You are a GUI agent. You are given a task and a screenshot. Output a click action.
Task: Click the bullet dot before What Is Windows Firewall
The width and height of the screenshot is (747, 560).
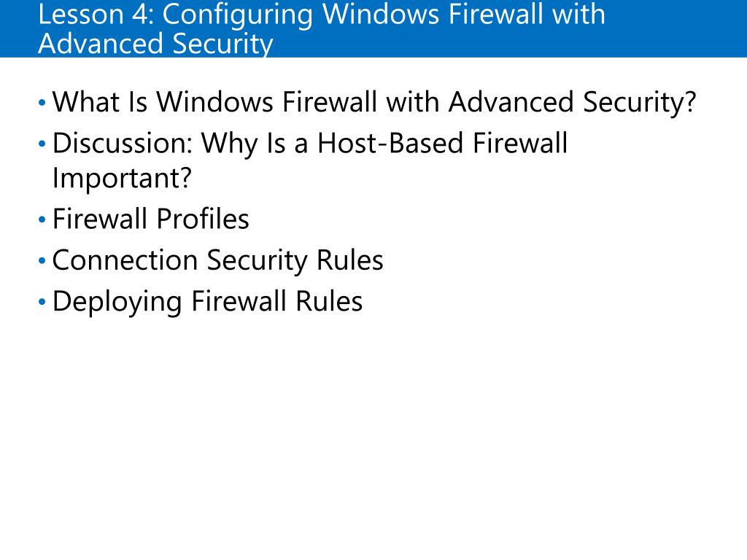click(x=42, y=102)
